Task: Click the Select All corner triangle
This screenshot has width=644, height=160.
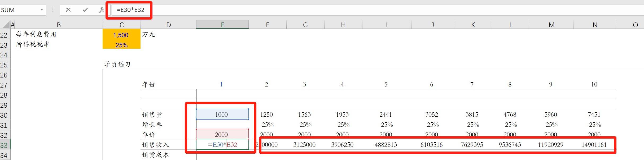Action: click(6, 25)
